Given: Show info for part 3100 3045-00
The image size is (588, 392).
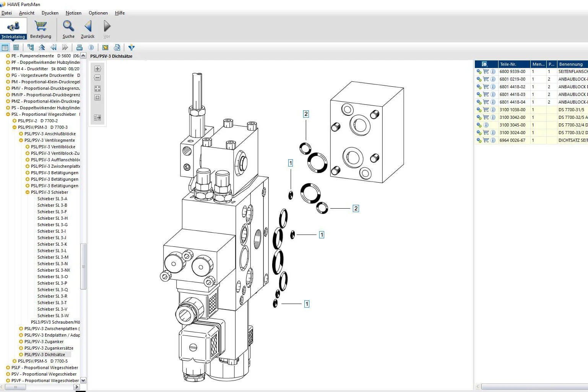Looking at the screenshot, I should tap(486, 125).
